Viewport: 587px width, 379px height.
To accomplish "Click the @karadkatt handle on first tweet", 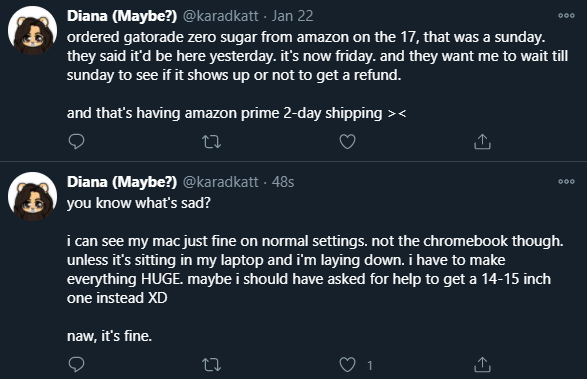I will (220, 16).
